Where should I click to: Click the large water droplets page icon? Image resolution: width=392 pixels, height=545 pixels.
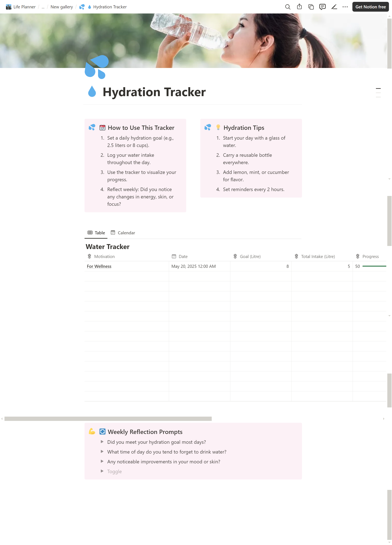[97, 67]
